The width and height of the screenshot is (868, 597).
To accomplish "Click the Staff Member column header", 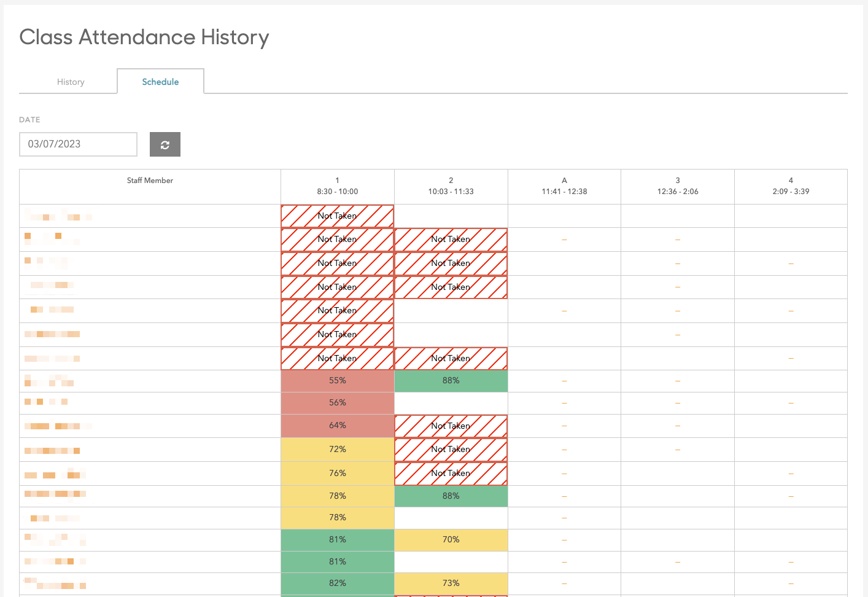I will [x=150, y=181].
